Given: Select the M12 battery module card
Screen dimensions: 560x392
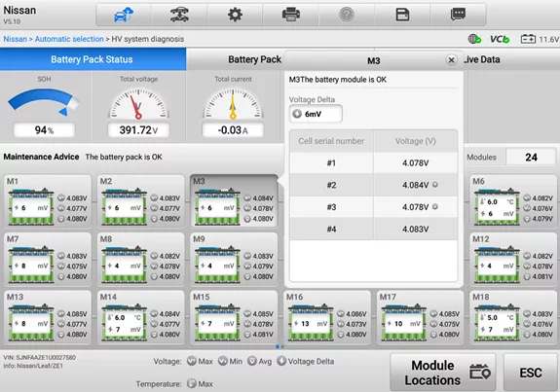Looking at the screenshot, I should pyautogui.click(x=513, y=259).
